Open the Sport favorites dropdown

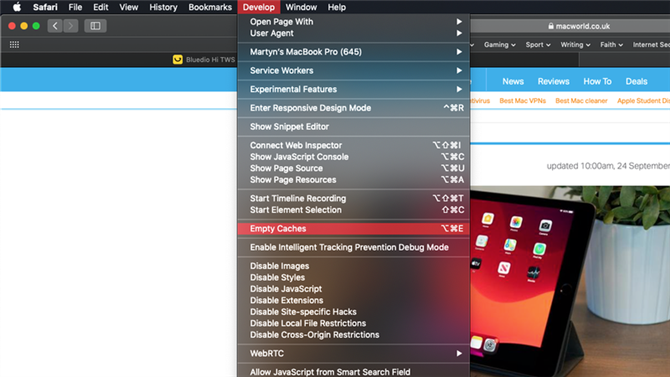click(x=538, y=45)
